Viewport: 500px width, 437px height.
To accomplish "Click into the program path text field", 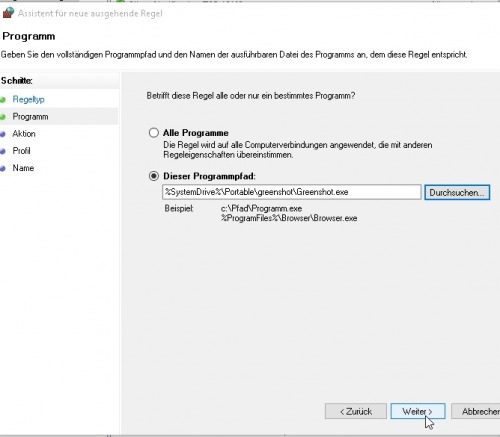I will (x=292, y=192).
